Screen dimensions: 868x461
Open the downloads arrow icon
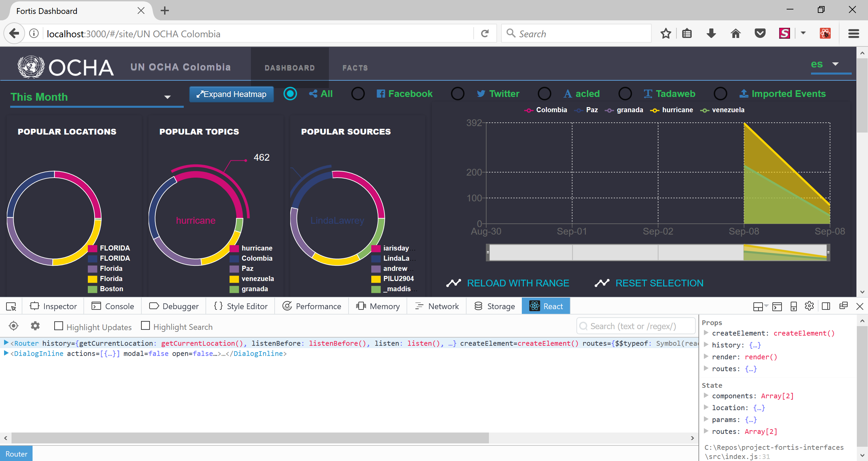coord(711,34)
